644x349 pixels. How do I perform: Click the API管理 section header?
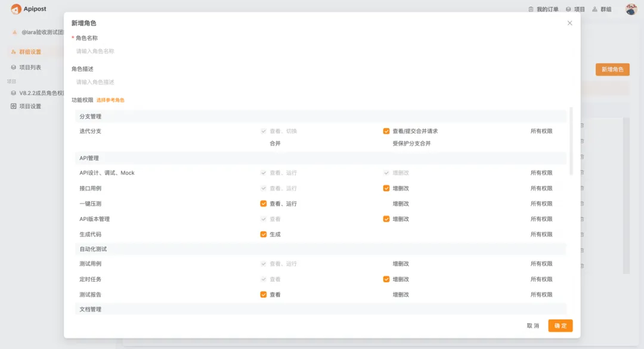(320, 158)
